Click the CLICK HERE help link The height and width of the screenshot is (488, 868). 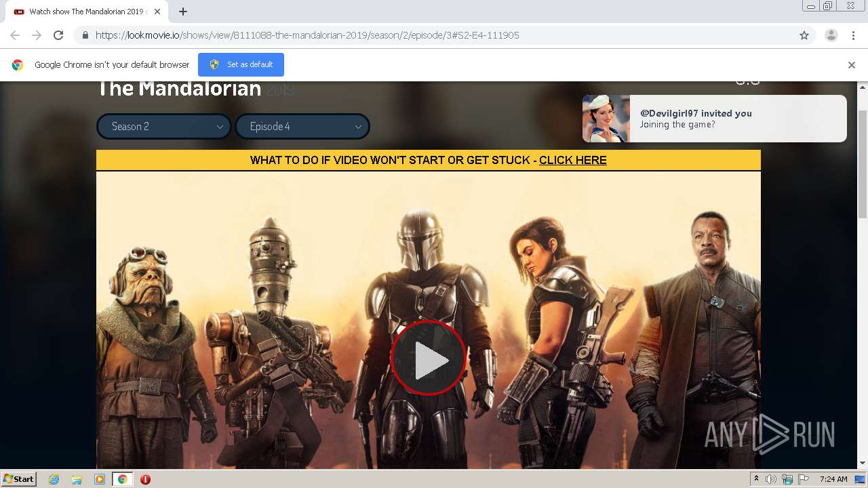[572, 160]
